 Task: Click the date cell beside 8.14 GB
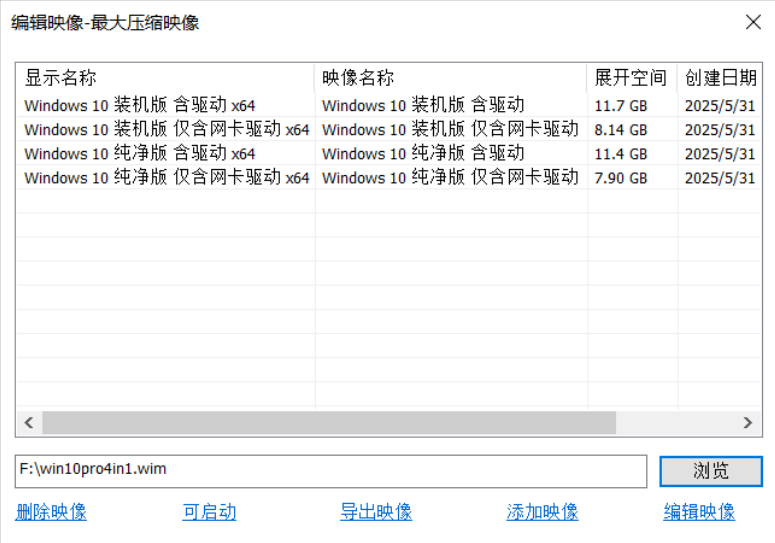(720, 130)
